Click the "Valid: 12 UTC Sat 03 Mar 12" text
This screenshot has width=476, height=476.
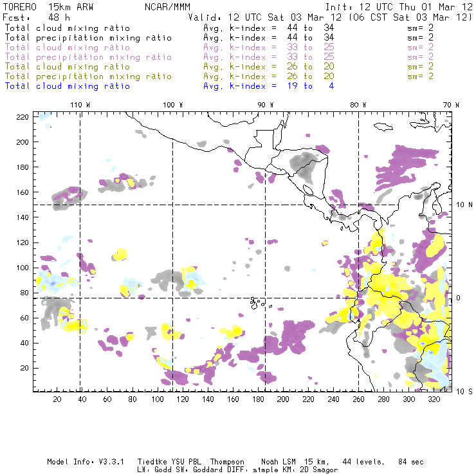pos(265,17)
